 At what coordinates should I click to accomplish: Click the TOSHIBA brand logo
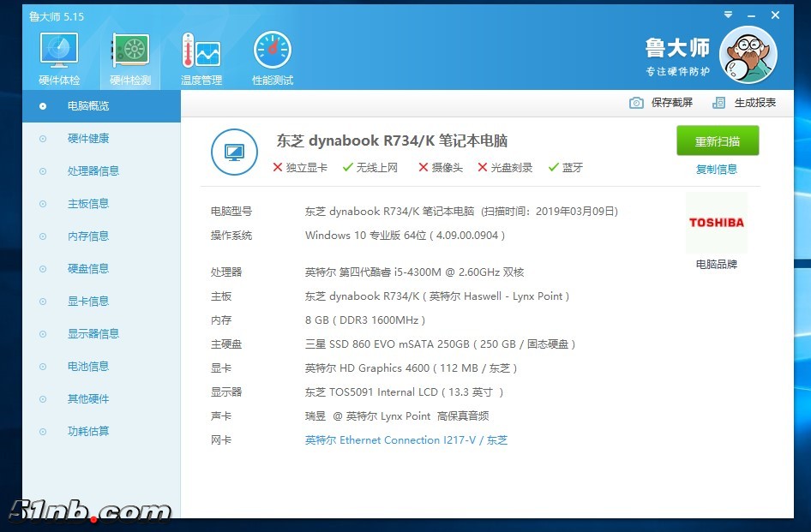[x=717, y=223]
